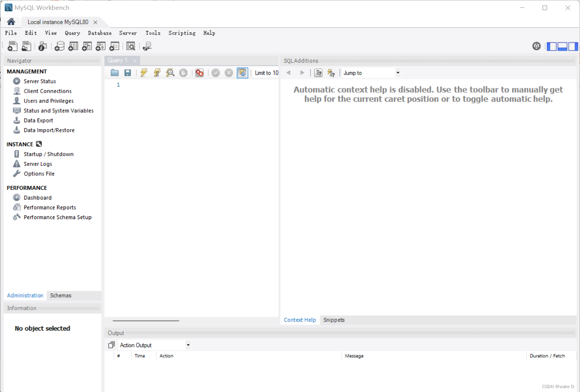Open the Scripting menu

point(182,33)
